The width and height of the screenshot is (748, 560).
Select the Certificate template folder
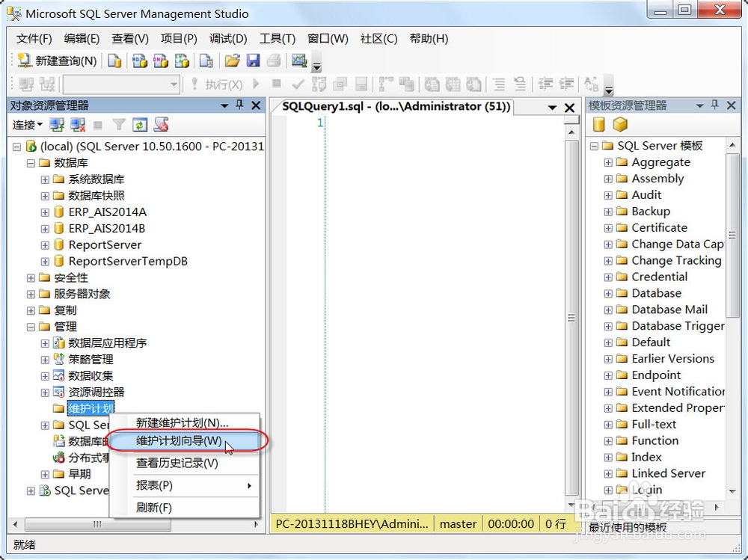point(659,228)
